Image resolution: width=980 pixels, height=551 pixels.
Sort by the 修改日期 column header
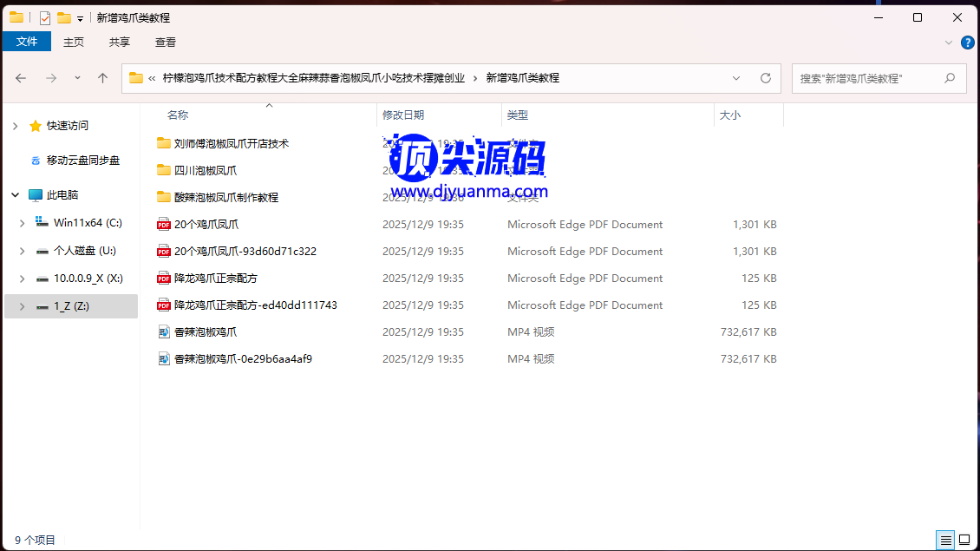click(x=403, y=115)
